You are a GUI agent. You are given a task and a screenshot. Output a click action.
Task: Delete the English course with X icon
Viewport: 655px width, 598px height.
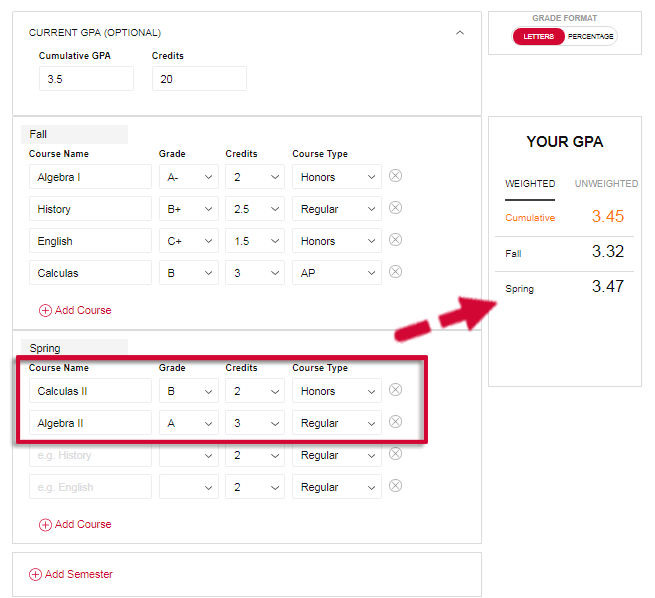click(395, 240)
